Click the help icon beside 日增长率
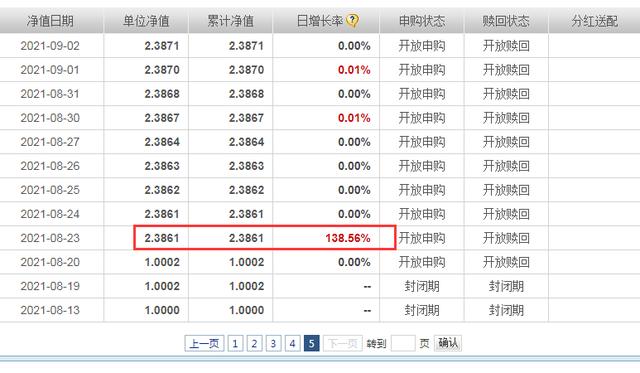The image size is (640, 373). tap(352, 20)
